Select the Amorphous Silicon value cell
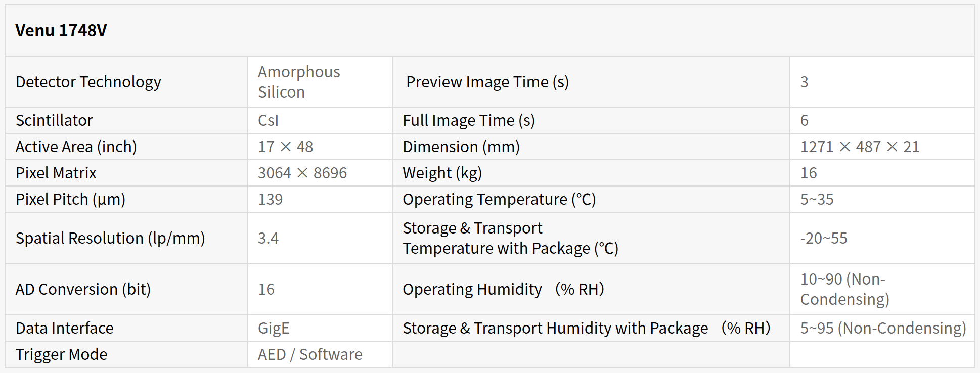Screen dimensions: 980x373 [299, 82]
